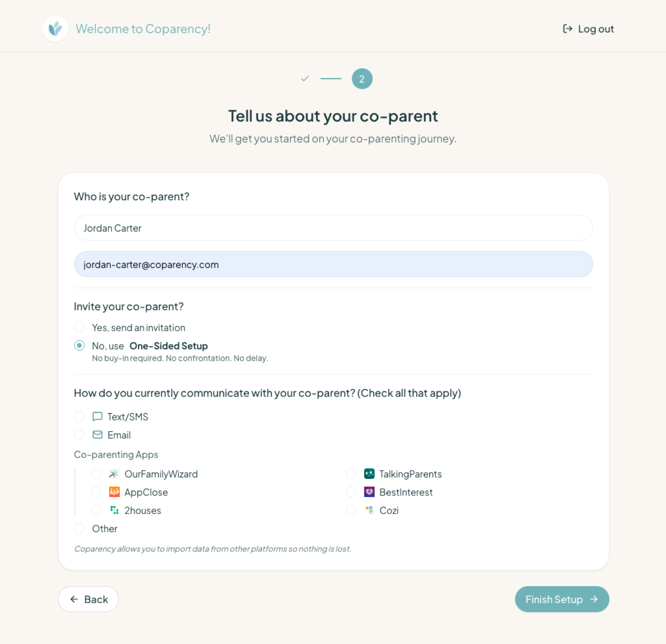Click the Email envelope icon
This screenshot has width=666, height=644.
click(x=97, y=435)
